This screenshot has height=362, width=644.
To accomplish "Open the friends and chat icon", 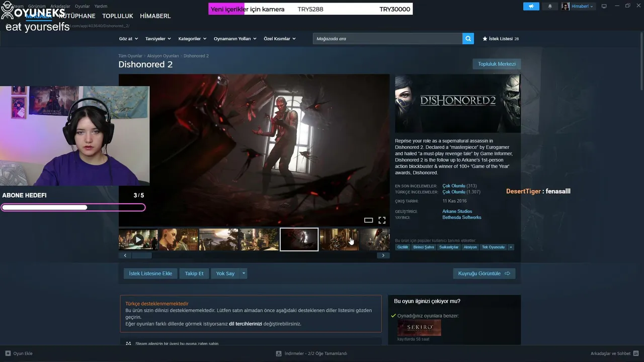I will pyautogui.click(x=636, y=353).
